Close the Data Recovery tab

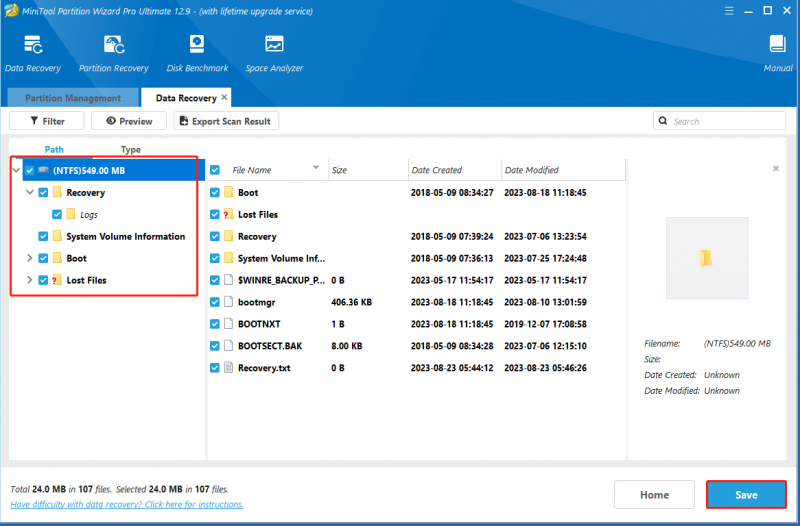coord(224,97)
